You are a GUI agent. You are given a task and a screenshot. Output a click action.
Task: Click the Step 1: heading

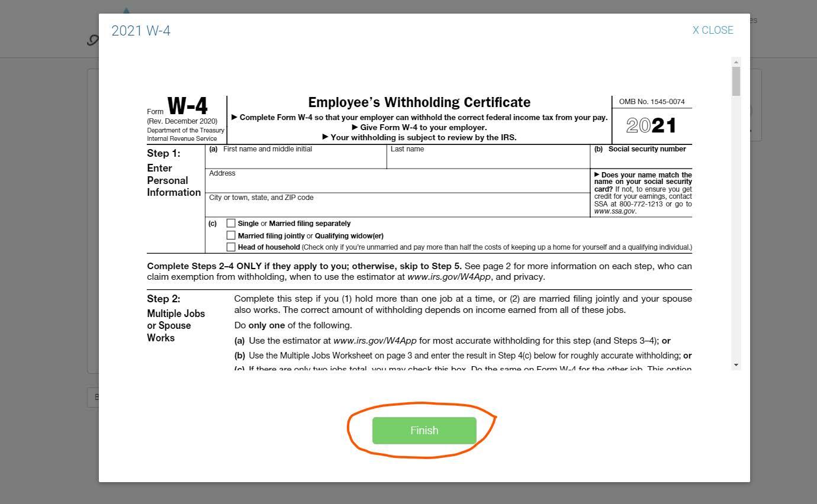pyautogui.click(x=163, y=153)
